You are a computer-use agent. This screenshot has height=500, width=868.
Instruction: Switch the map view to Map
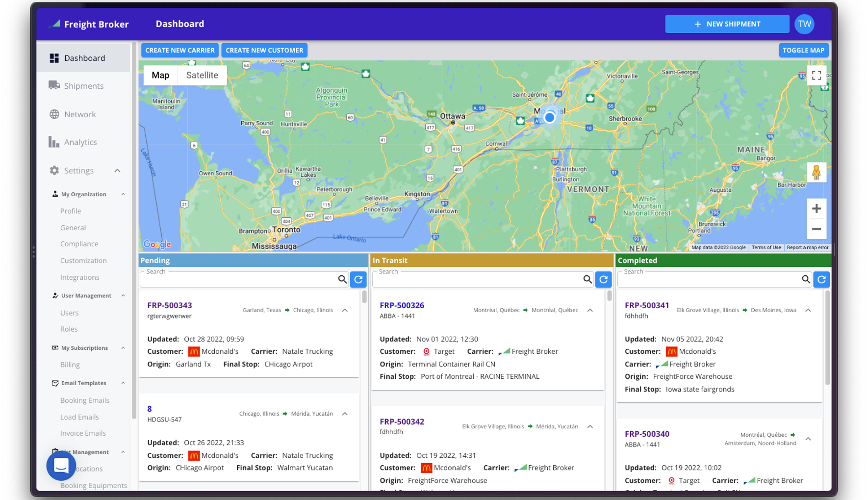160,75
